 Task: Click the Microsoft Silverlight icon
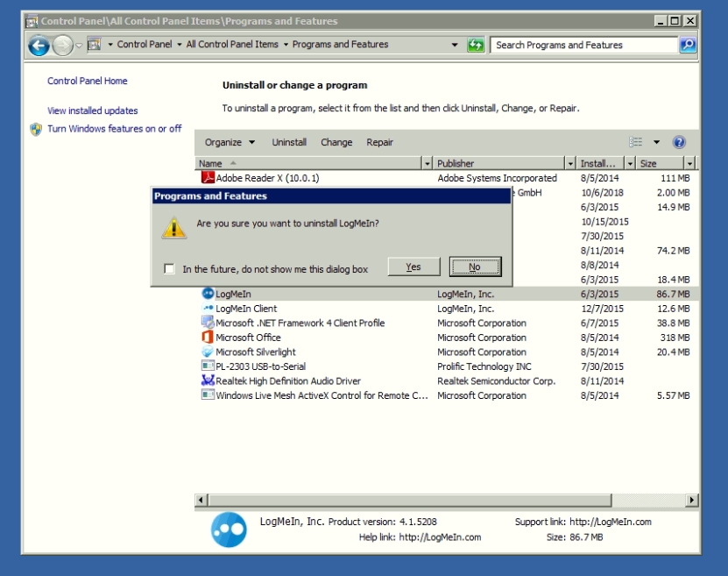pyautogui.click(x=208, y=352)
